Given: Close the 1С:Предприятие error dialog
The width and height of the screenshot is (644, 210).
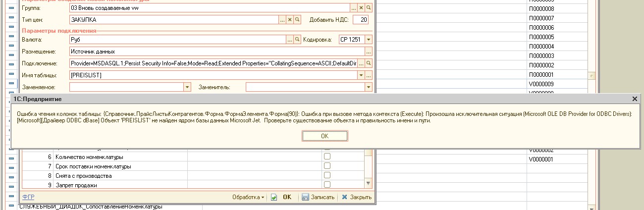Looking at the screenshot, I should point(635,99).
